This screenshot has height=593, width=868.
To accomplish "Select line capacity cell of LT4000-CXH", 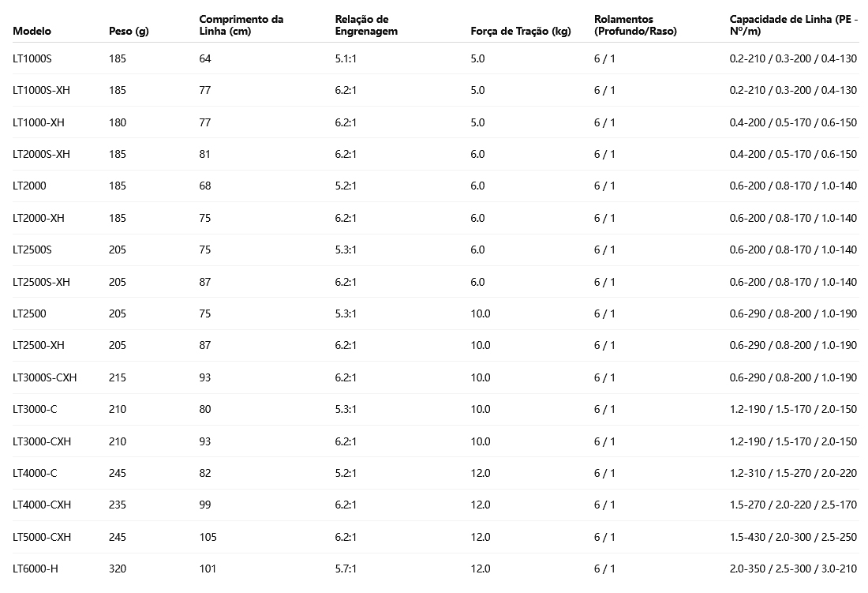I will (x=793, y=505).
